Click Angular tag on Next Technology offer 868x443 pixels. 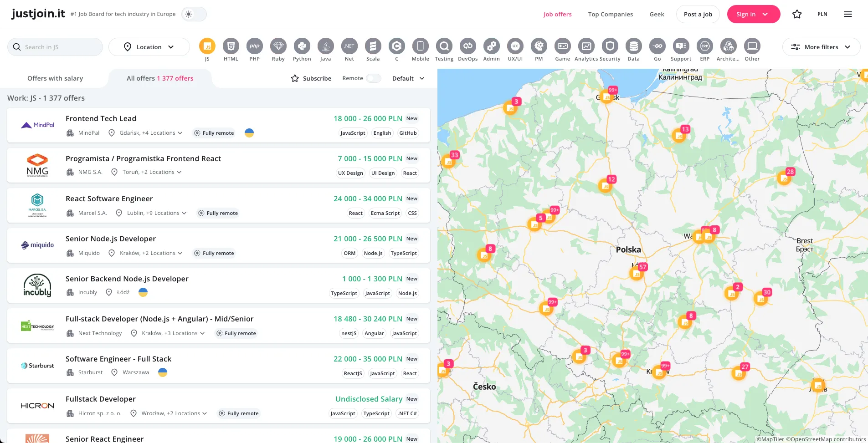tap(374, 333)
